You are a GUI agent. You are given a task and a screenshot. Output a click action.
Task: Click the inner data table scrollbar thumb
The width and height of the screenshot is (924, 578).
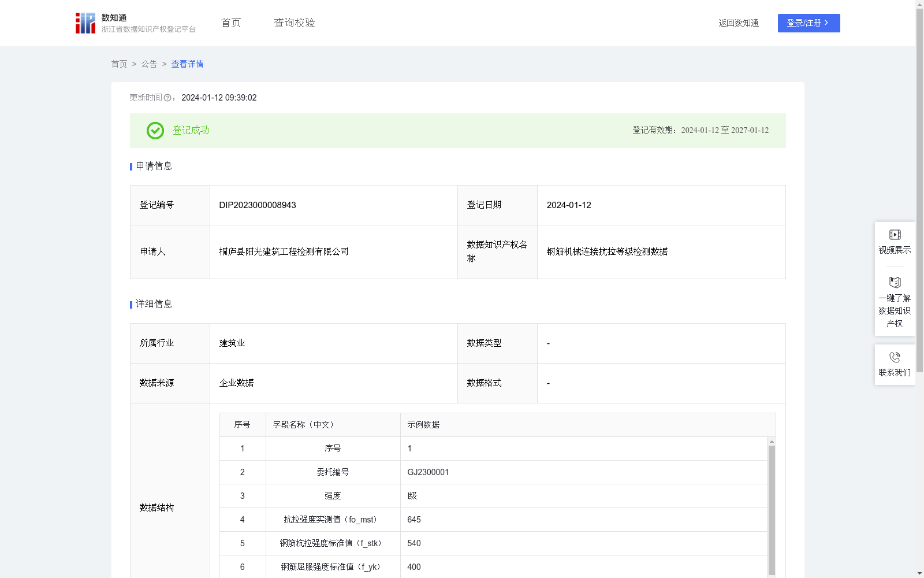tap(772, 510)
